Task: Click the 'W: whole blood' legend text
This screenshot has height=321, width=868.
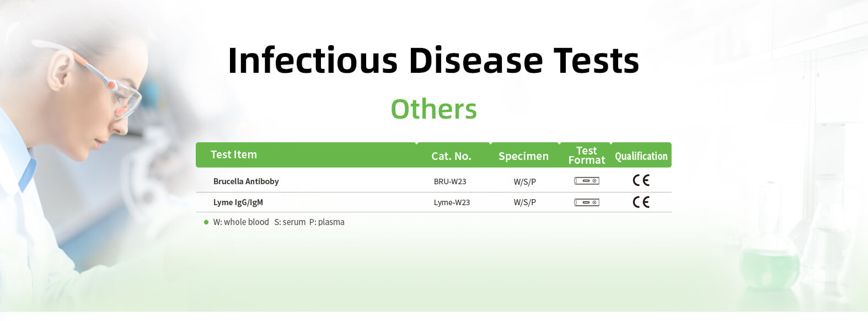Action: 241,222
